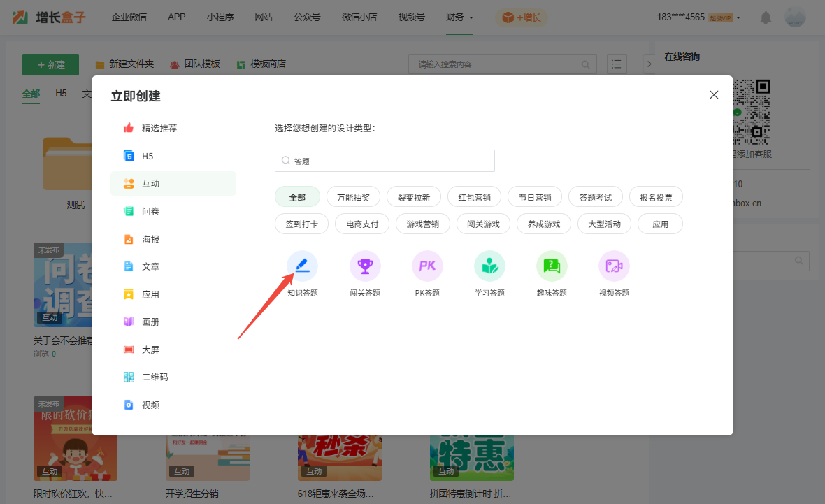
Task: Click the 答题 search input field
Action: [x=385, y=161]
